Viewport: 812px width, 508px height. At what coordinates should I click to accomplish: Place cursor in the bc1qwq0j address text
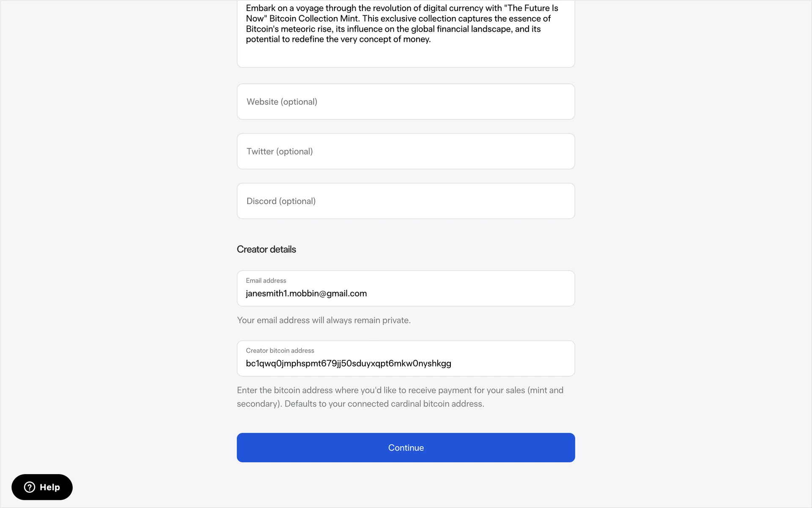(348, 364)
